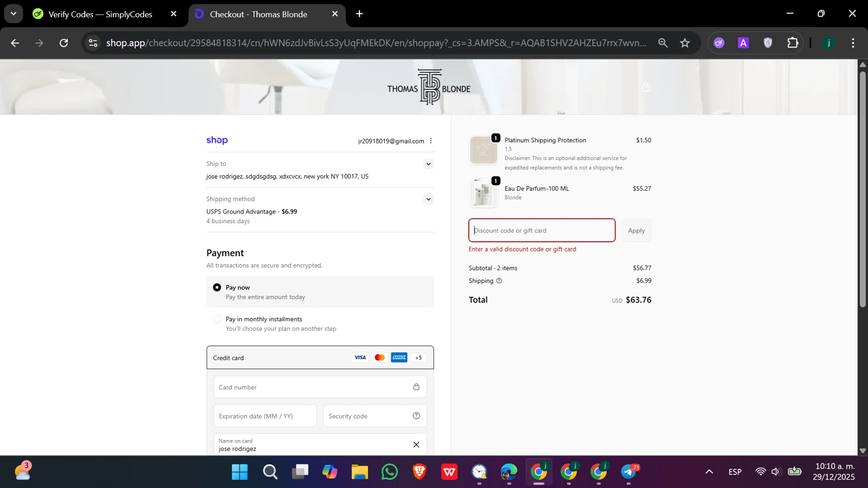Close the Verify Codes — SimplyCodes tab
The image size is (868, 488).
pos(174,14)
